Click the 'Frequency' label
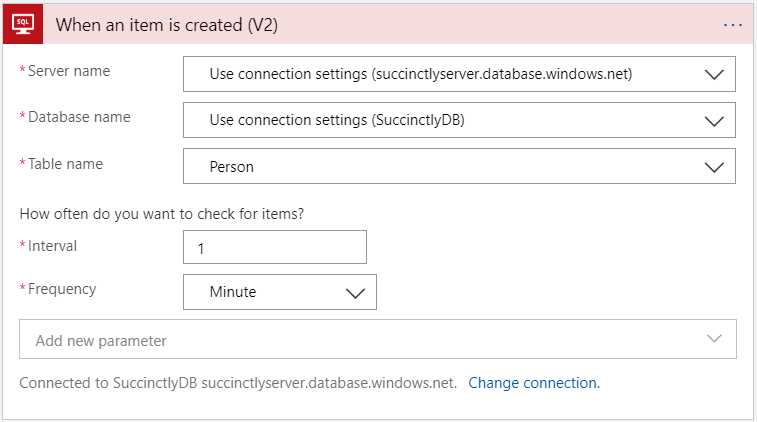Image resolution: width=757 pixels, height=422 pixels. (62, 289)
